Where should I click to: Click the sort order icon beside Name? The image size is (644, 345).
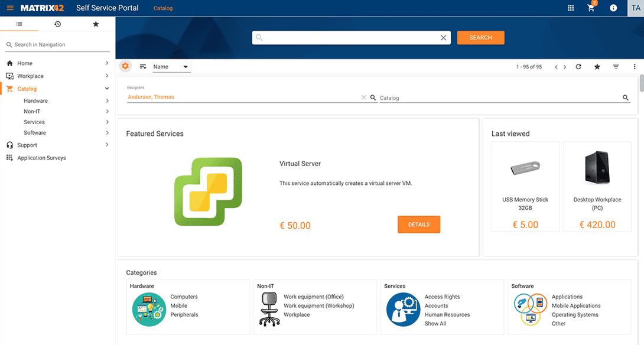click(x=143, y=67)
